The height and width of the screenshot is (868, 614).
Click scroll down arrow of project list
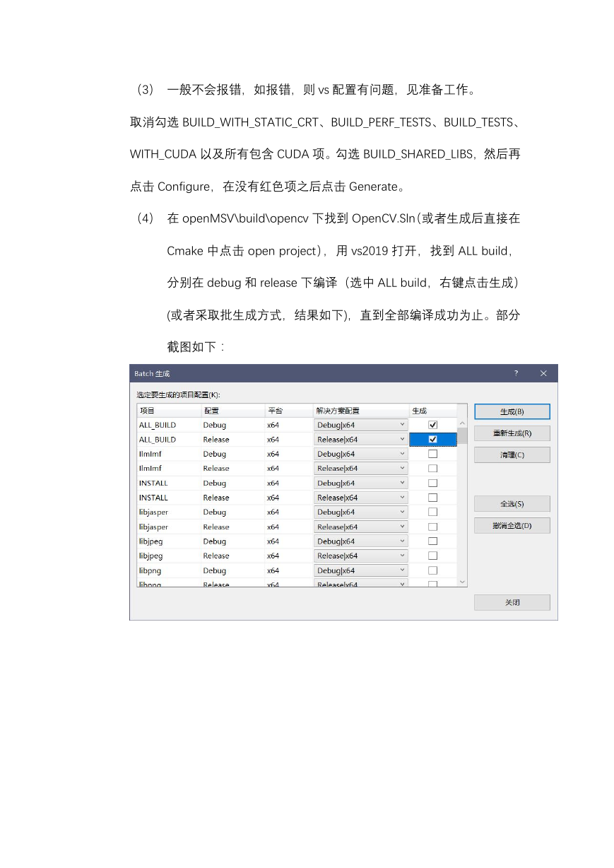click(463, 582)
